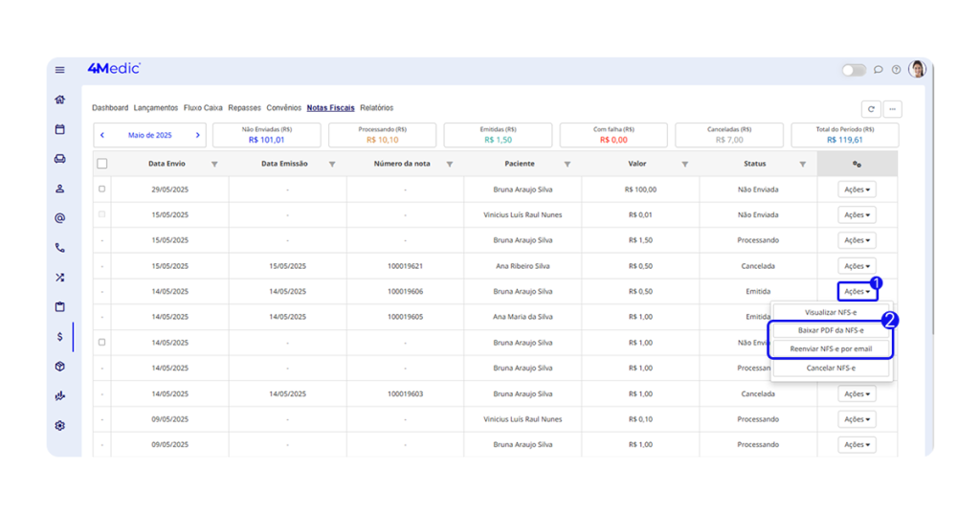This screenshot has width=980, height=515.
Task: Click the Processando R$ 10,10 card
Action: point(383,135)
